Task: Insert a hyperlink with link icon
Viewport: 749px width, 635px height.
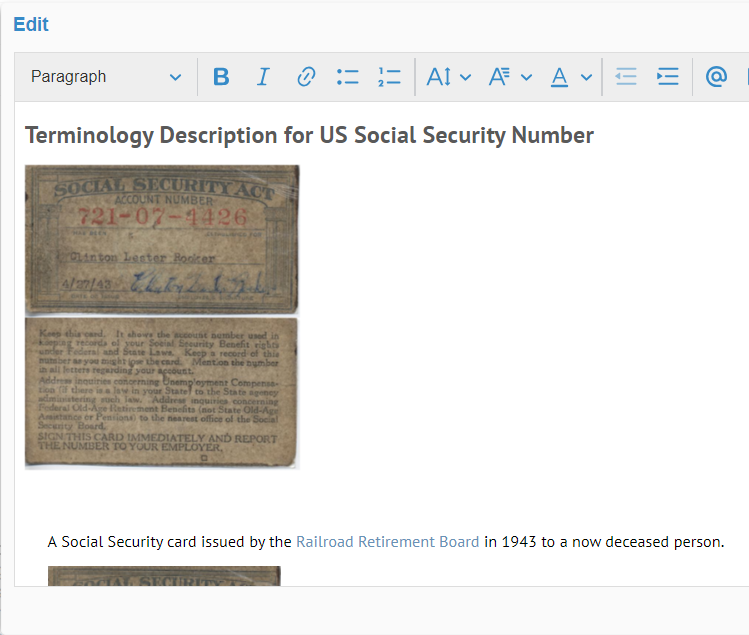Action: pyautogui.click(x=306, y=77)
